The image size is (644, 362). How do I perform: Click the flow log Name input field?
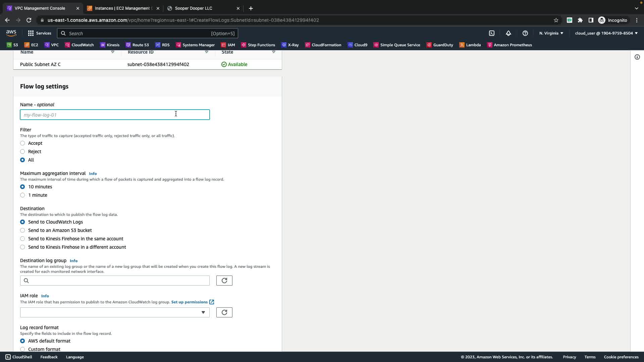click(x=115, y=115)
